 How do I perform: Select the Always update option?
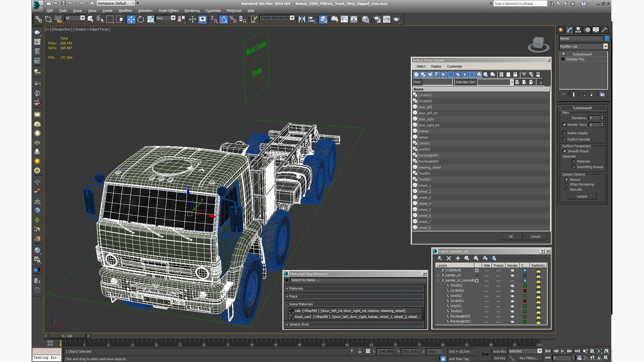click(x=567, y=180)
